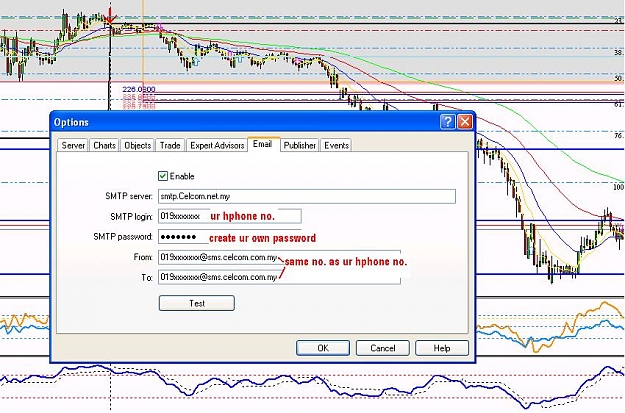Go to Expert Advisors tab
The image size is (625, 413).
point(217,146)
